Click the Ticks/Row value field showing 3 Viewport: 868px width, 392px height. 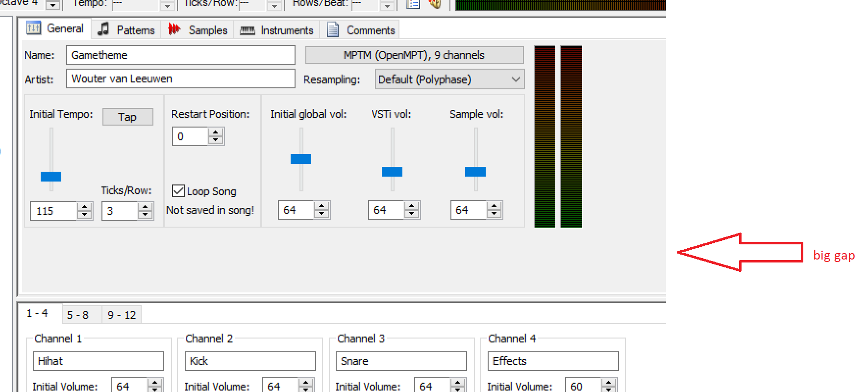click(120, 211)
